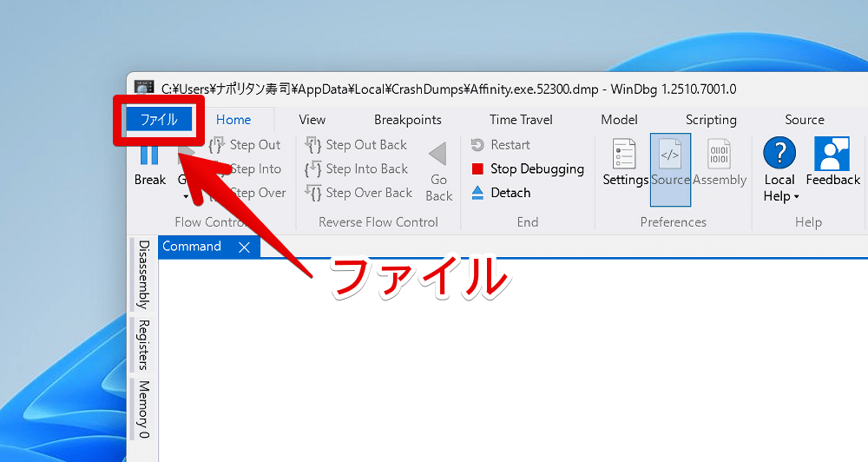Select the Time Travel tab
The image size is (868, 462).
pos(521,120)
